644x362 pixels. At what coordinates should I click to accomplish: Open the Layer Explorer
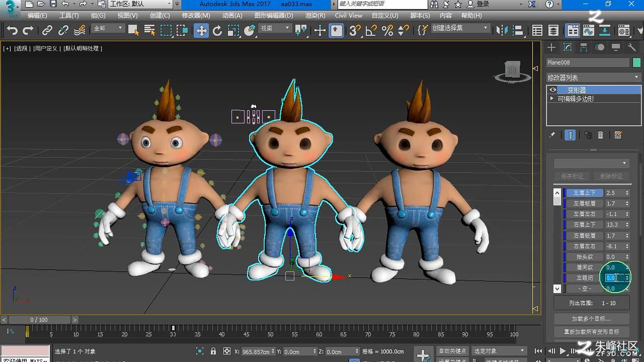pos(553,31)
